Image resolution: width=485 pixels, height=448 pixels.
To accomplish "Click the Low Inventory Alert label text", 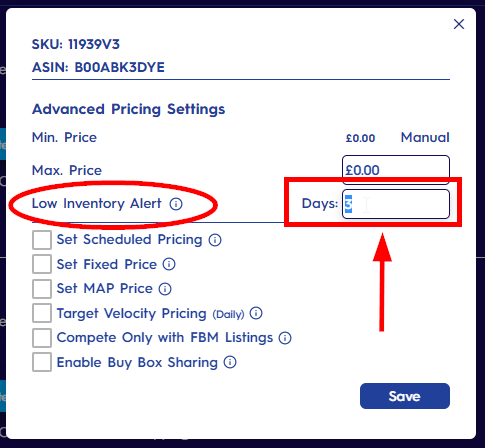I will [x=97, y=203].
